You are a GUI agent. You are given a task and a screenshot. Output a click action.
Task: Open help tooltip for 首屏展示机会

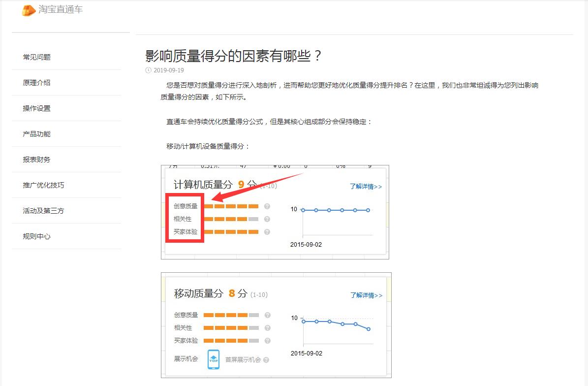[266, 360]
